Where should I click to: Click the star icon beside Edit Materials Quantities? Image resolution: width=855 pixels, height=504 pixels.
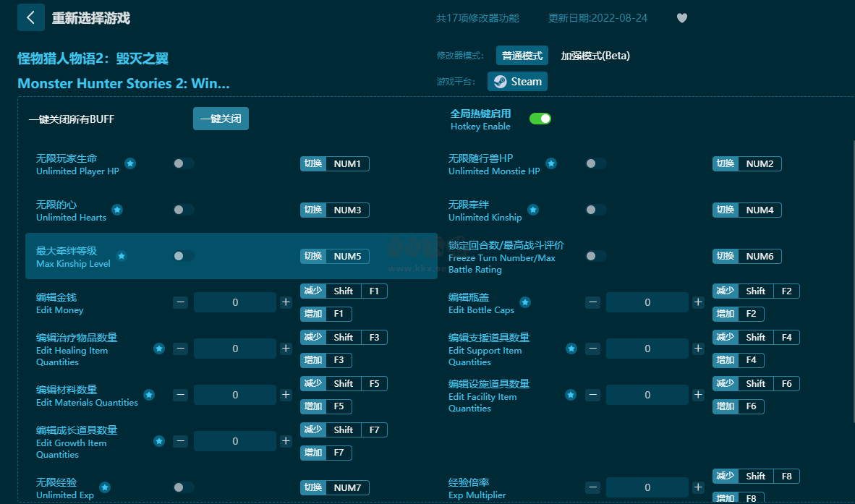pyautogui.click(x=149, y=396)
